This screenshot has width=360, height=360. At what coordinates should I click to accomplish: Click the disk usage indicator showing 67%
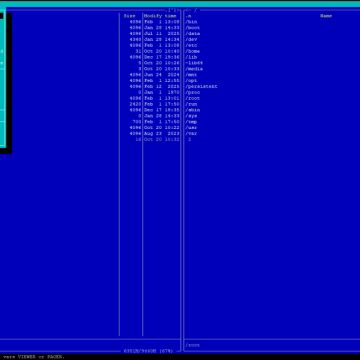coord(148,351)
